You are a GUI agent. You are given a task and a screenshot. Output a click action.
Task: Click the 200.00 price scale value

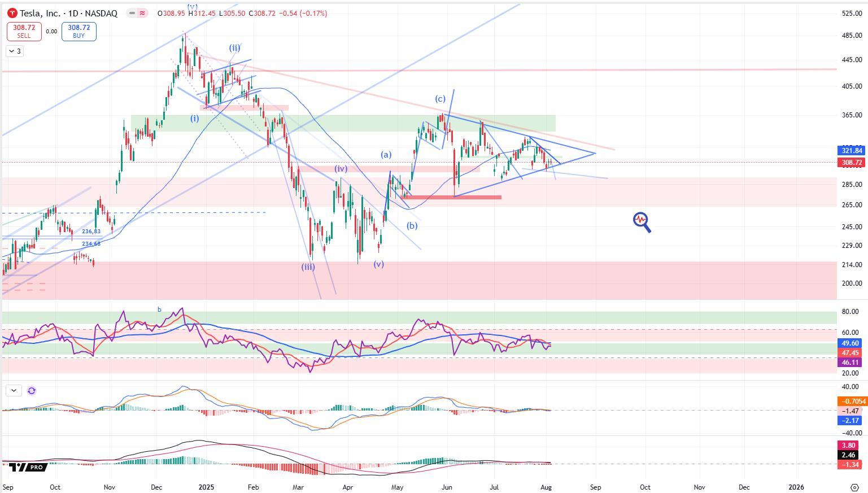click(x=852, y=283)
